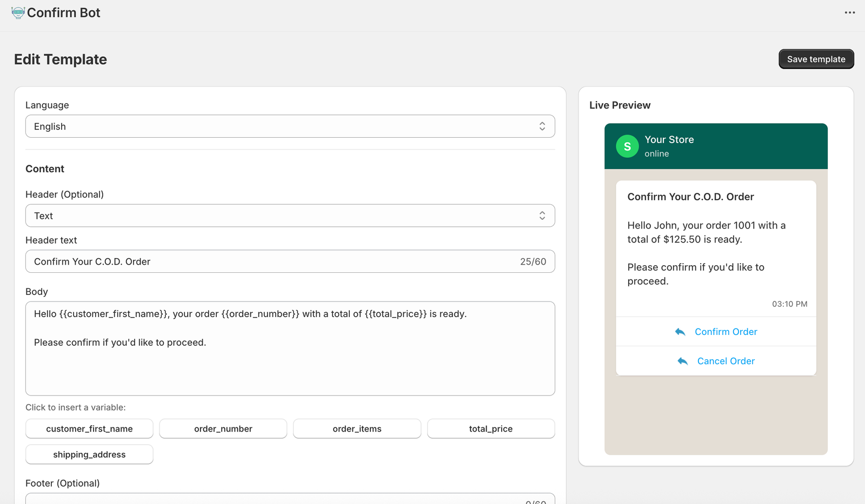This screenshot has width=865, height=504.
Task: Add the order_items variable to body
Action: pos(357,429)
